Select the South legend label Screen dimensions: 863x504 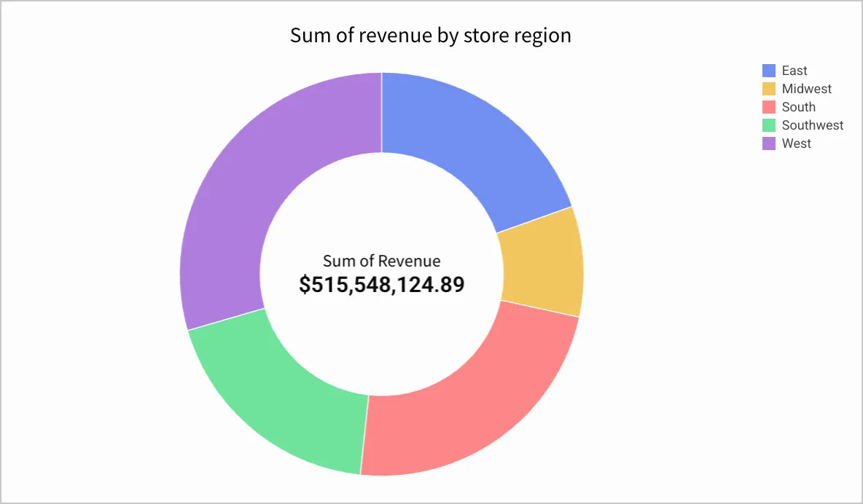pos(799,107)
